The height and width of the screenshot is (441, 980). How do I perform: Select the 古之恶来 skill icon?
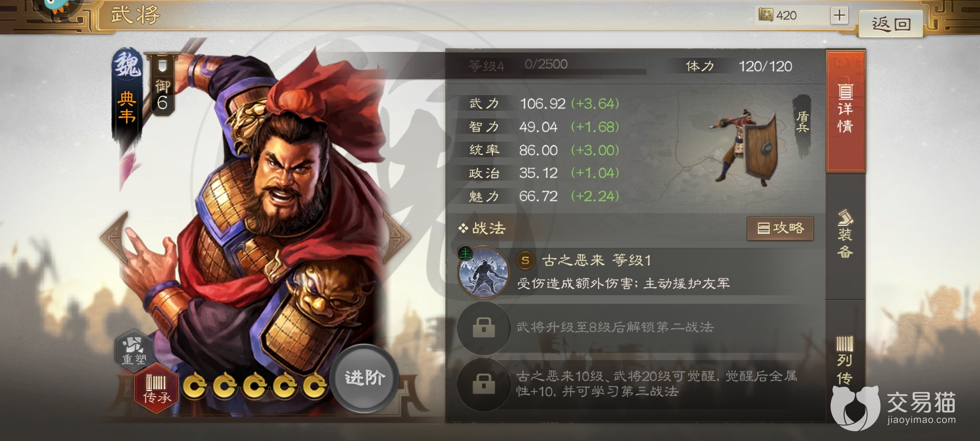coord(484,271)
